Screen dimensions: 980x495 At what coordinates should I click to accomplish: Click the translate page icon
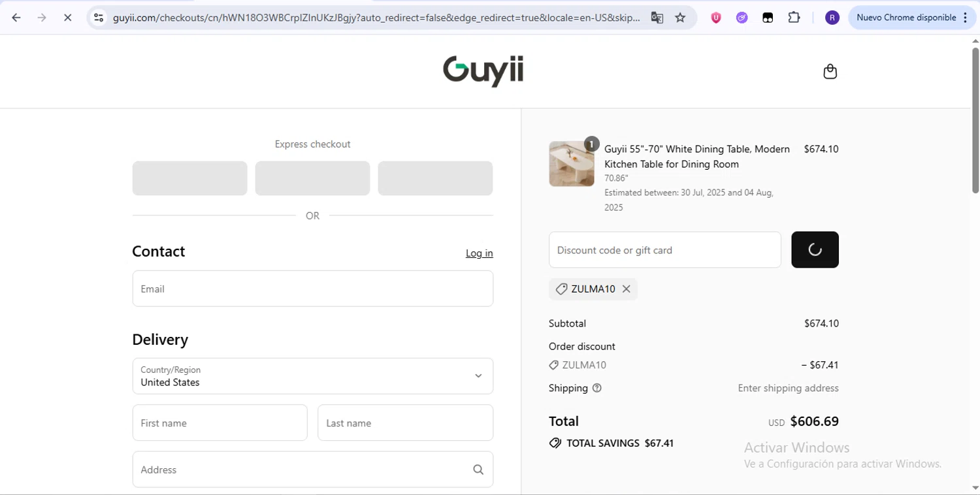(x=657, y=18)
